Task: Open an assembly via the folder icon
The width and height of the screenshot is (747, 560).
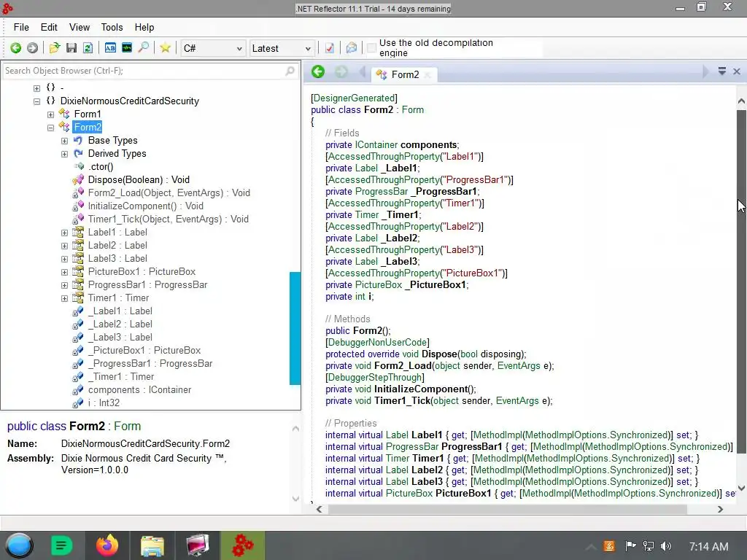Action: point(54,48)
